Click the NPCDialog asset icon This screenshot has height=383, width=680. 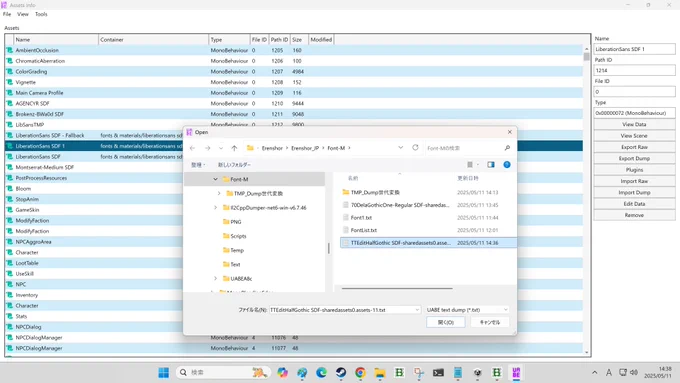(9, 327)
